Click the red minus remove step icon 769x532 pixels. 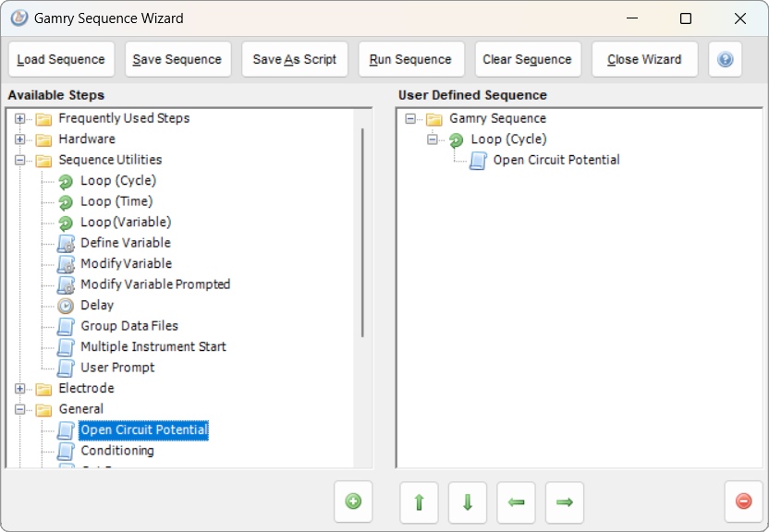coord(743,502)
